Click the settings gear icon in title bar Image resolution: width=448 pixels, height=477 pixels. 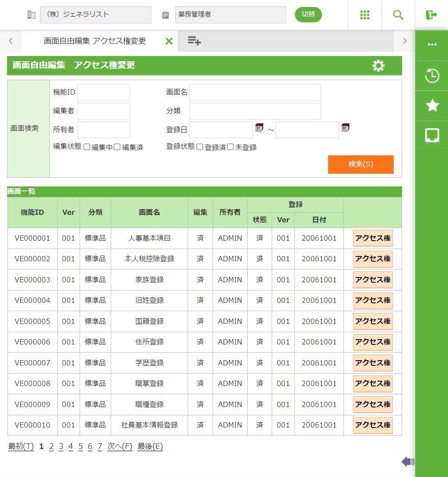click(x=378, y=66)
